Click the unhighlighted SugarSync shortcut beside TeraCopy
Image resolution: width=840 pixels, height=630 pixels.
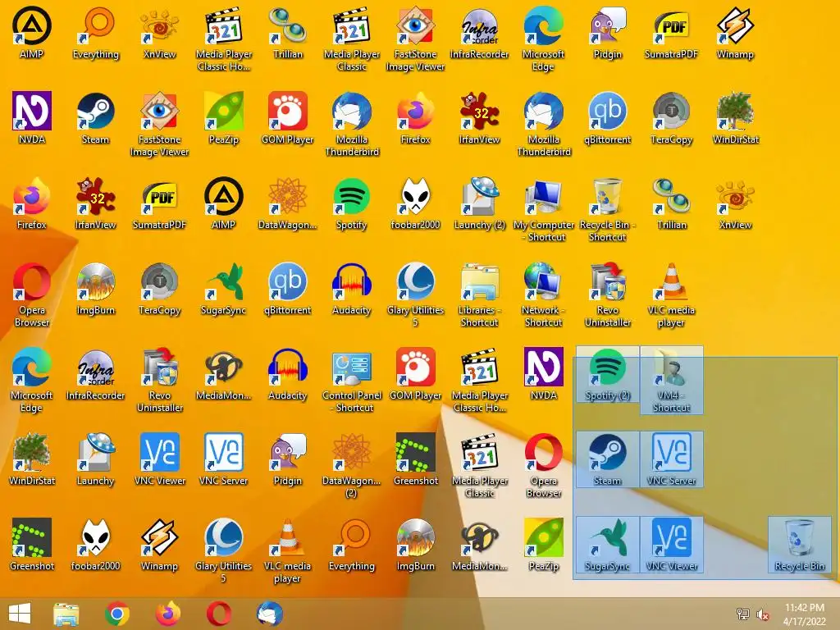click(x=223, y=290)
